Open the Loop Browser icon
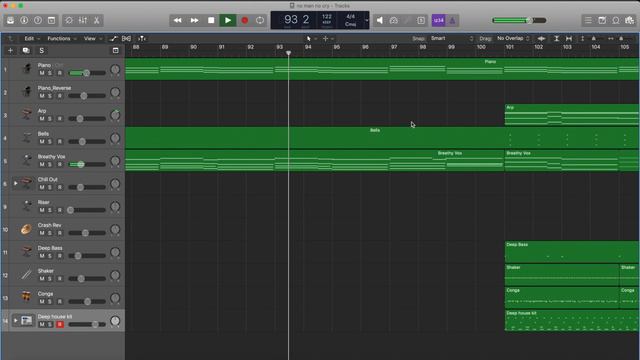Image resolution: width=640 pixels, height=360 pixels. pos(616,20)
